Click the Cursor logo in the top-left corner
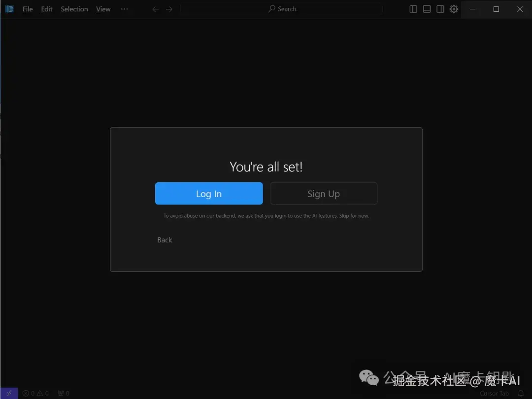The width and height of the screenshot is (532, 399). pos(9,9)
